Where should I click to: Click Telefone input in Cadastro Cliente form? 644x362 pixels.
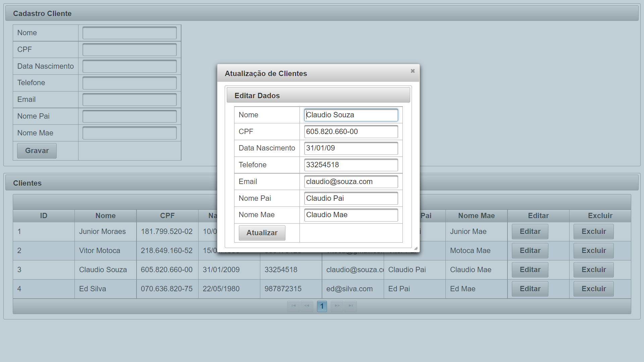click(x=129, y=83)
